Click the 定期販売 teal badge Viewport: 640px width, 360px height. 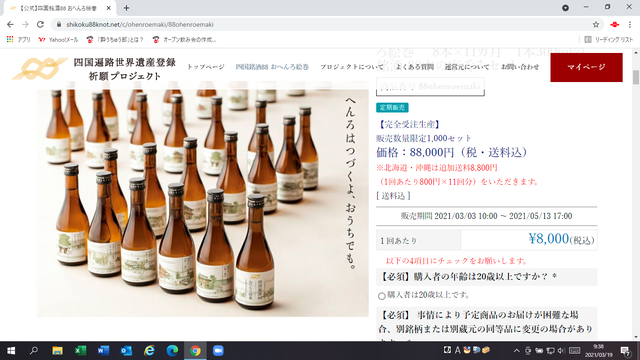click(392, 107)
